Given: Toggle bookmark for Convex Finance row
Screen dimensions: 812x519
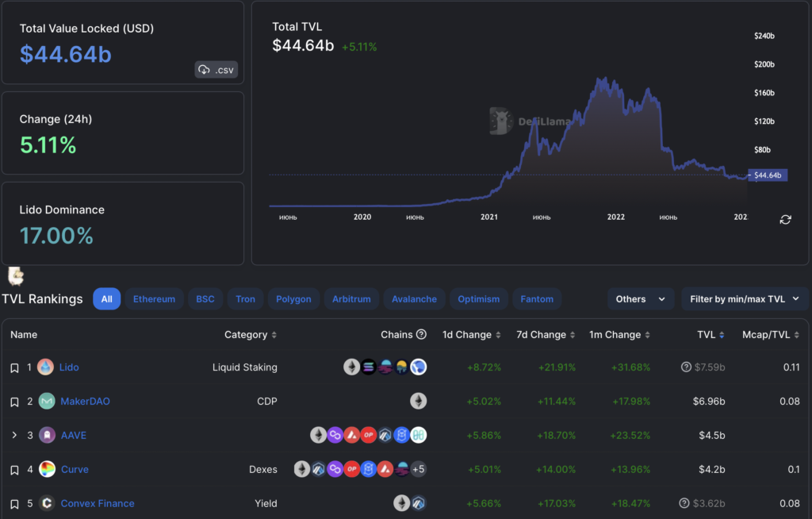Looking at the screenshot, I should [x=14, y=504].
